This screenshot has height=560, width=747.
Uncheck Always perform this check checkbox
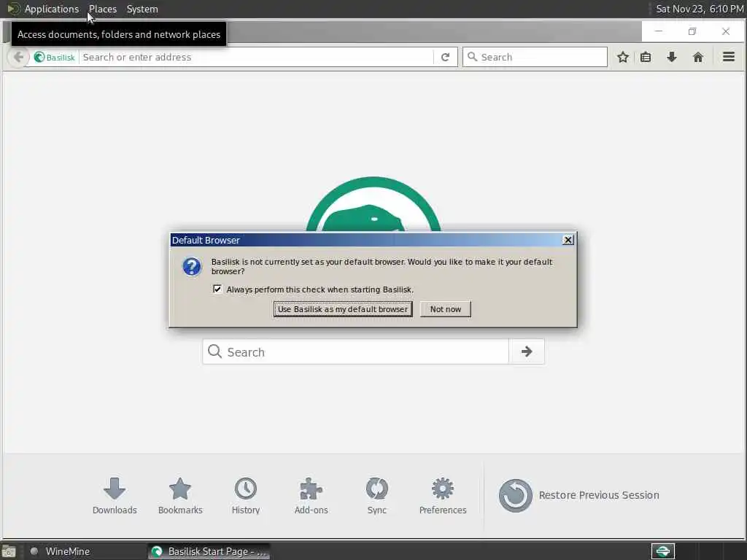point(217,289)
